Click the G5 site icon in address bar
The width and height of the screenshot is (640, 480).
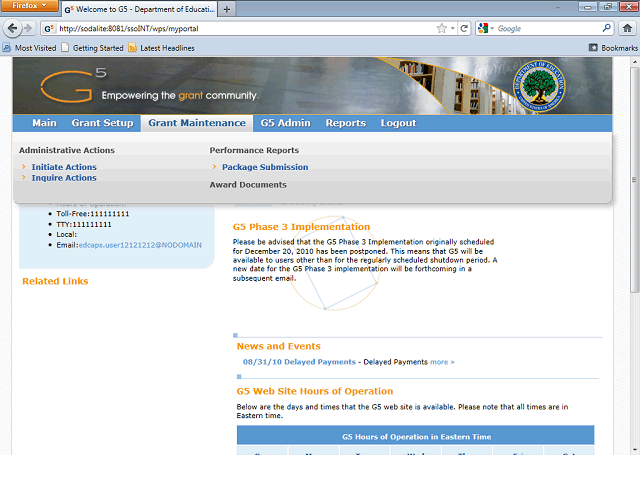click(x=49, y=28)
